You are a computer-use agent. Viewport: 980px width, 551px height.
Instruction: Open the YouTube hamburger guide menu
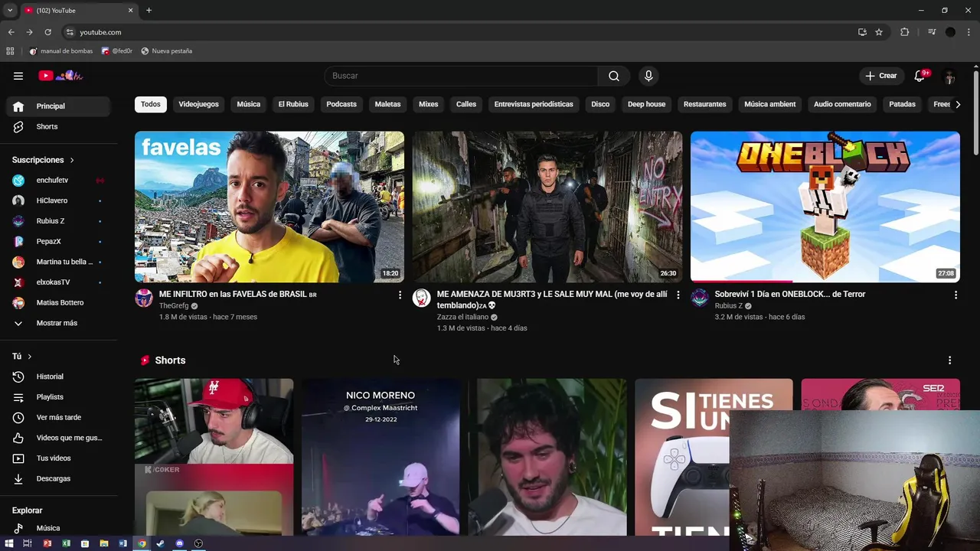pos(18,76)
